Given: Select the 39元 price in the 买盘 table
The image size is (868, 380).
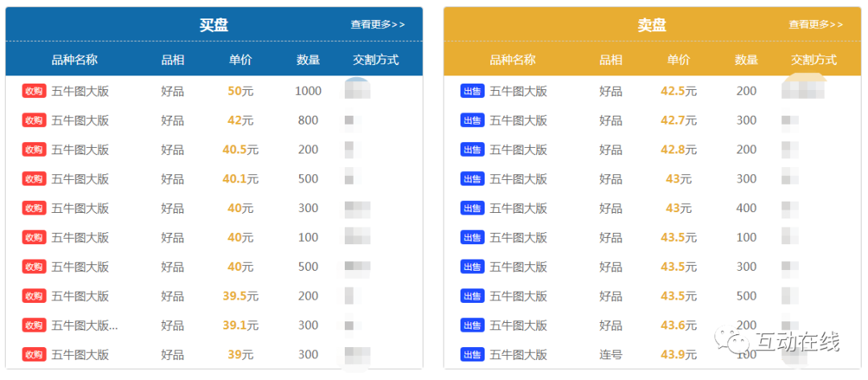Looking at the screenshot, I should click(240, 354).
